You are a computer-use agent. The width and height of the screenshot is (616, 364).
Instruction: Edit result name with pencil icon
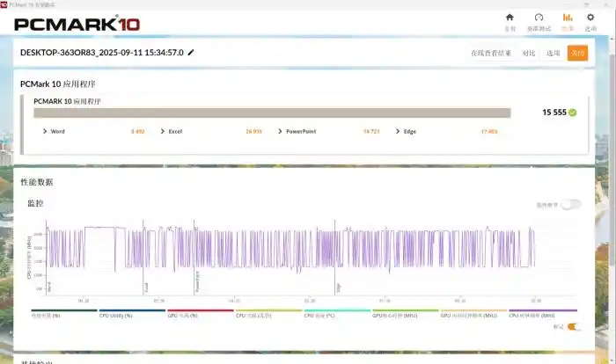coord(191,52)
